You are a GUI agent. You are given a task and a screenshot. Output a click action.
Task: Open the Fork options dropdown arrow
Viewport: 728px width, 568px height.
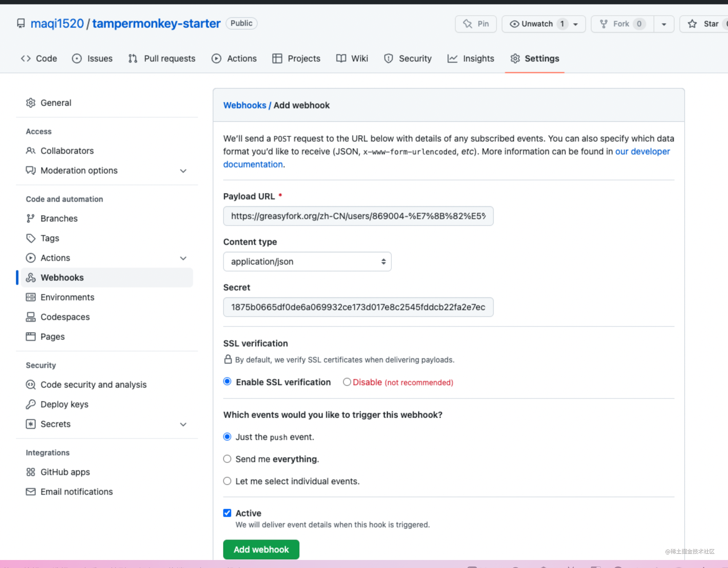tap(664, 24)
